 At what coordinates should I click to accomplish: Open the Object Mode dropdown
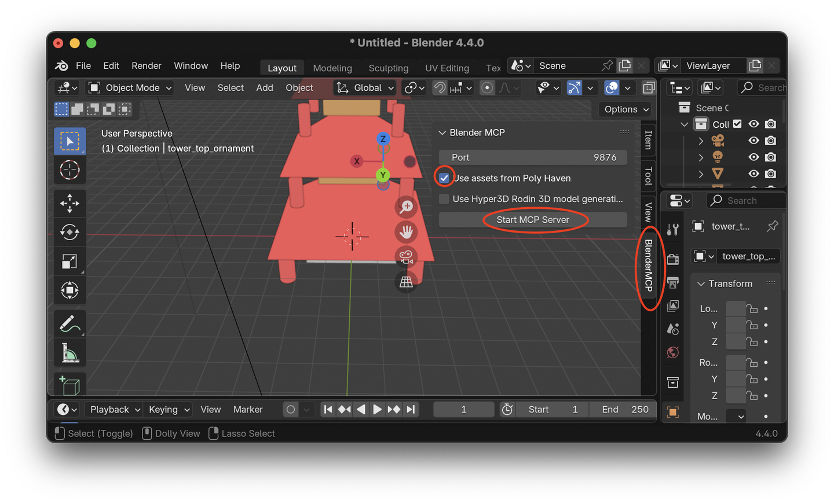pos(129,87)
